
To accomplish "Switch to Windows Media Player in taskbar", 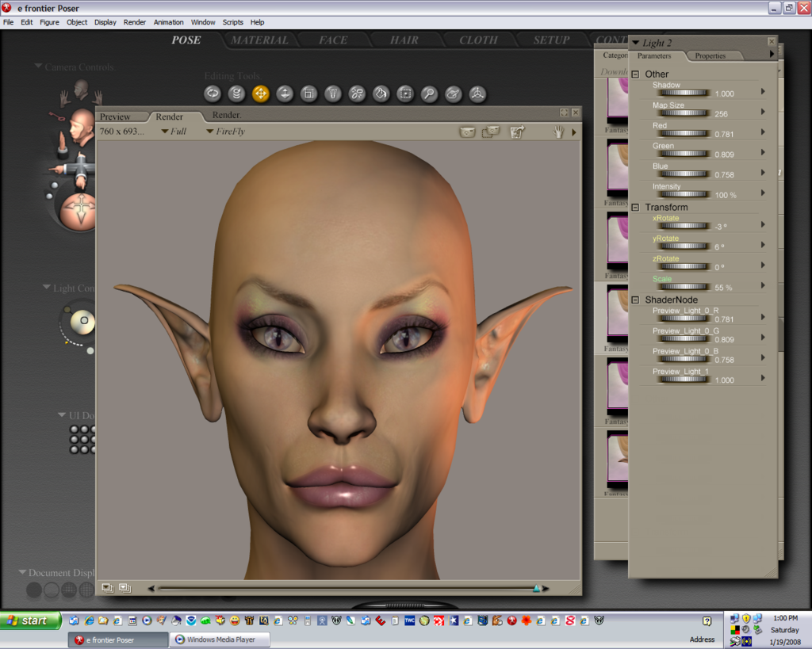I will click(x=220, y=639).
